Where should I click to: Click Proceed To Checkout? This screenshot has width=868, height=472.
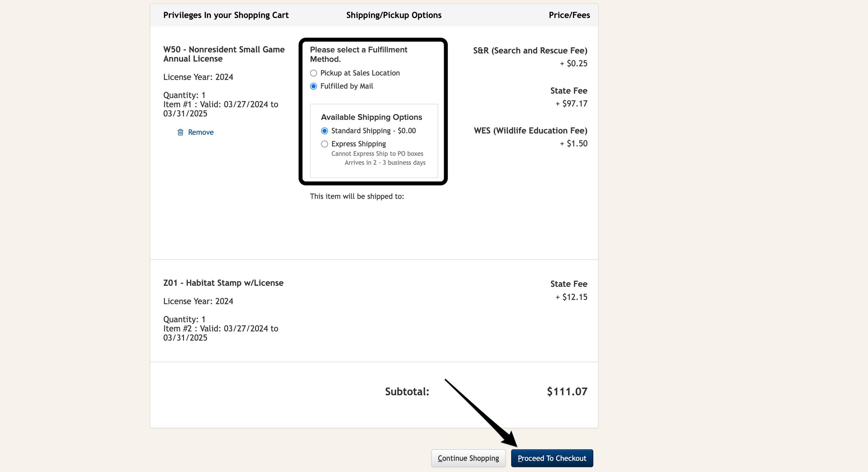tap(552, 458)
